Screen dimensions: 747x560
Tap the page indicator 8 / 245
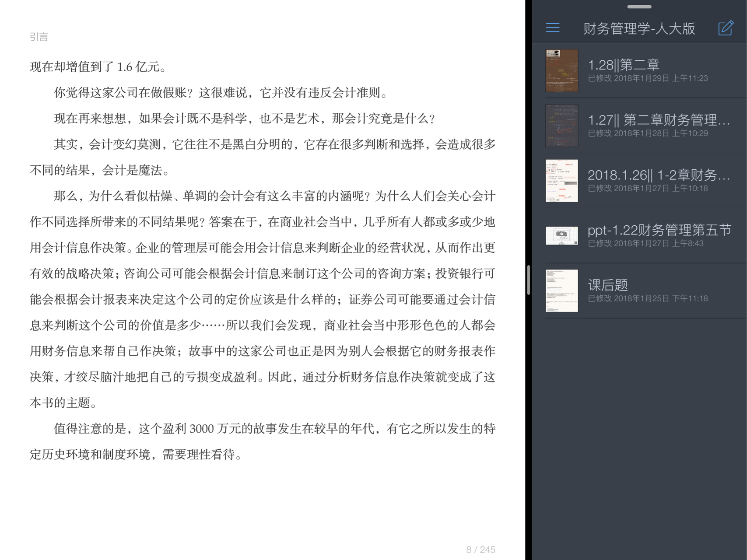coord(480,549)
